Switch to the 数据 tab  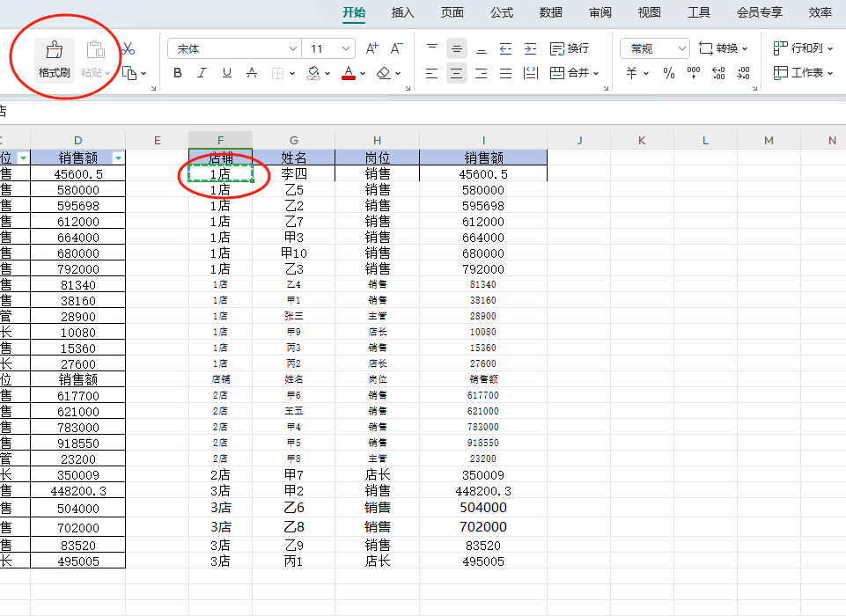click(551, 12)
